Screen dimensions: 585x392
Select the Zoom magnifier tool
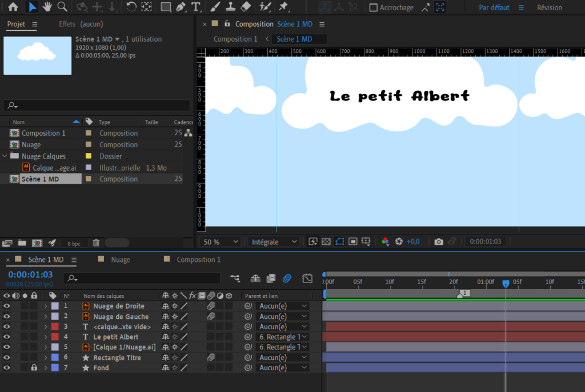(x=62, y=7)
